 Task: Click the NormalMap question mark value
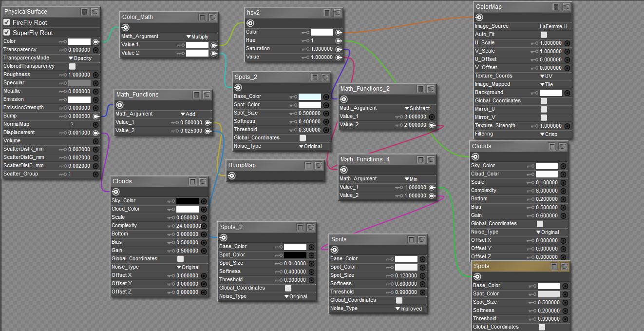coord(72,124)
